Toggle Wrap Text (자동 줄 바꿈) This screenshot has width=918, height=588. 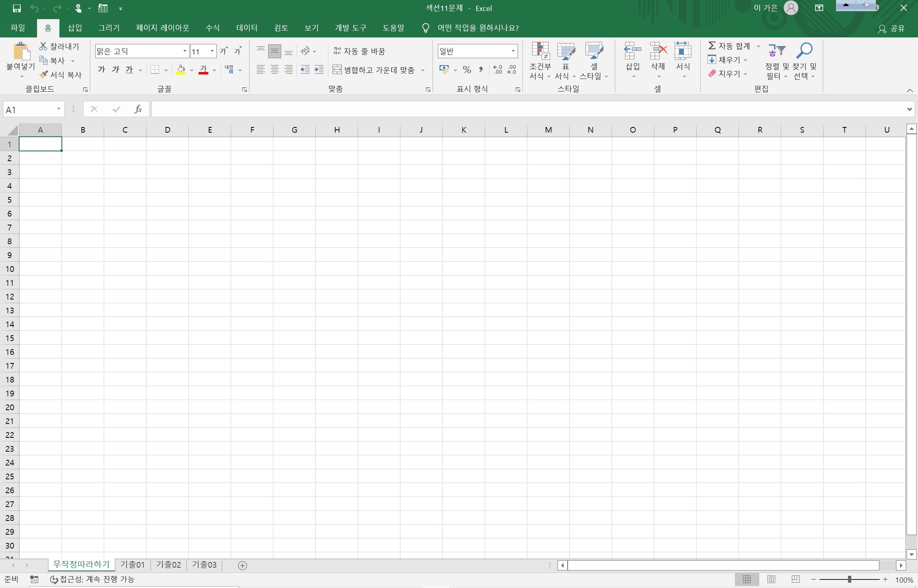[x=358, y=51]
